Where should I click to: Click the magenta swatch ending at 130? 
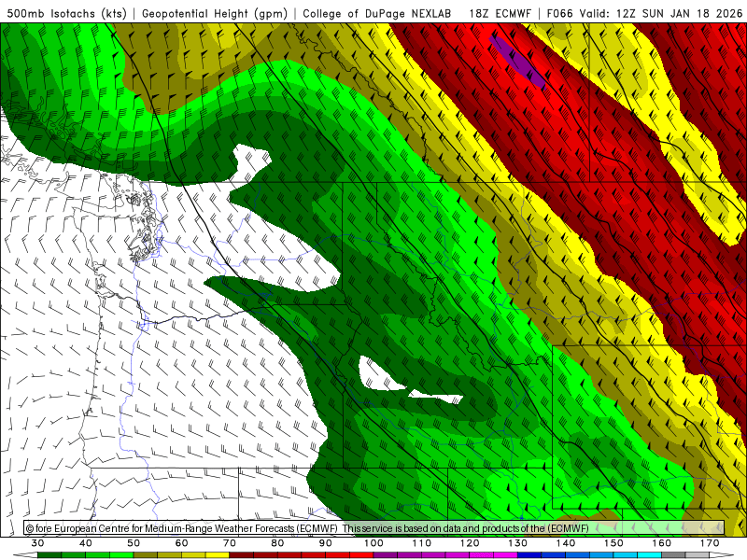[x=505, y=555]
